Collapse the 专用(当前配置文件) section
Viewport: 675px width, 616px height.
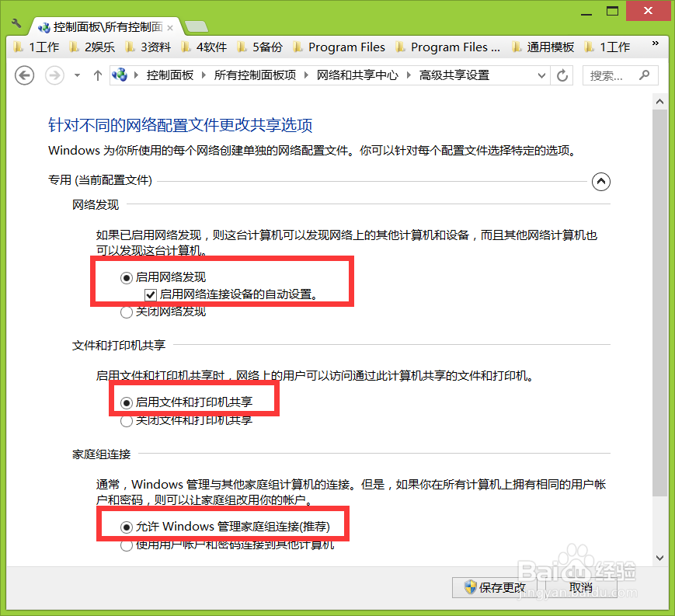(x=601, y=181)
